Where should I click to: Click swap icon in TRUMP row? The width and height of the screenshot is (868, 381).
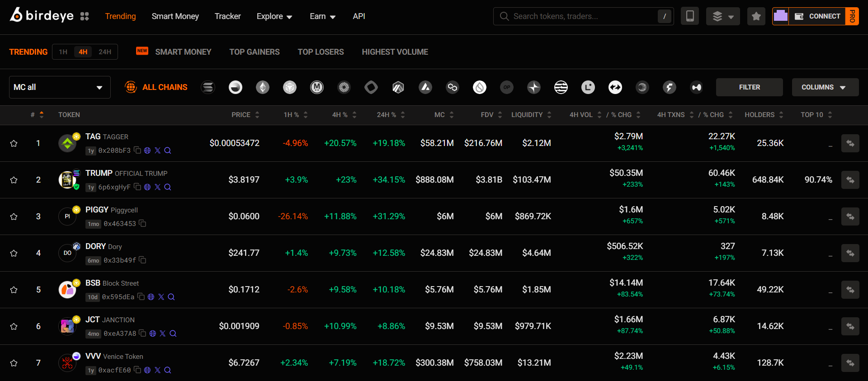[x=850, y=180]
